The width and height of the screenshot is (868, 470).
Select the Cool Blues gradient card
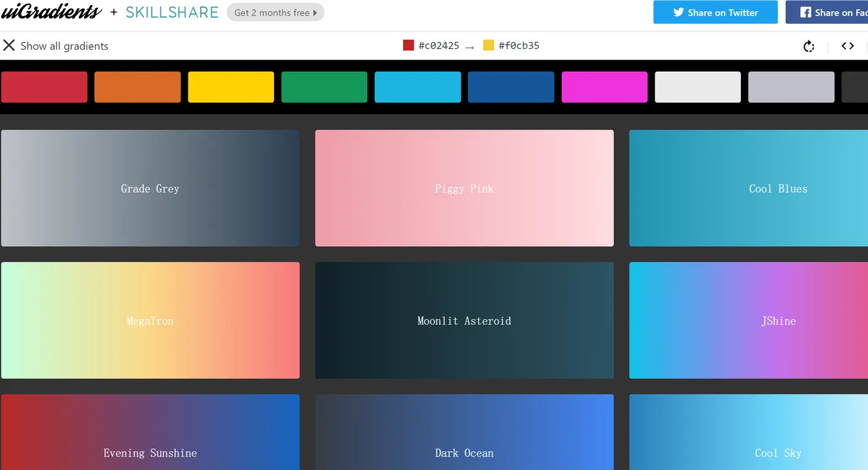(748, 188)
